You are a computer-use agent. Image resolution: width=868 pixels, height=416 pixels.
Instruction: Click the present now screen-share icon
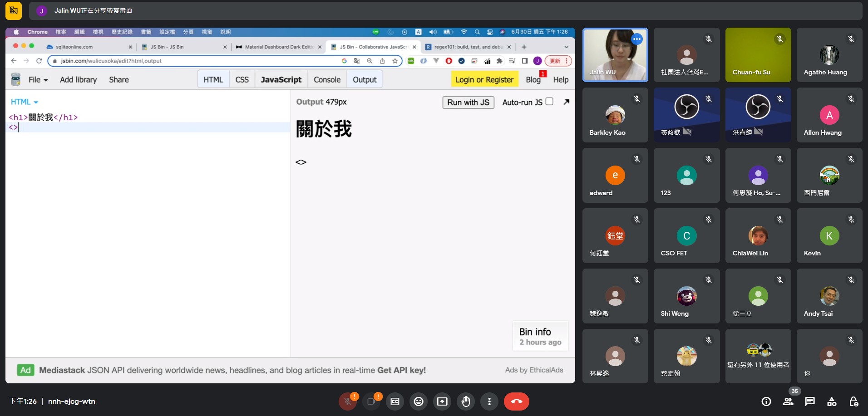click(442, 401)
